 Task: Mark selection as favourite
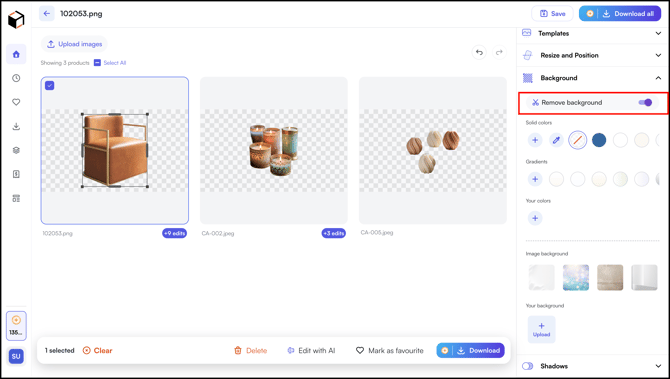[390, 350]
